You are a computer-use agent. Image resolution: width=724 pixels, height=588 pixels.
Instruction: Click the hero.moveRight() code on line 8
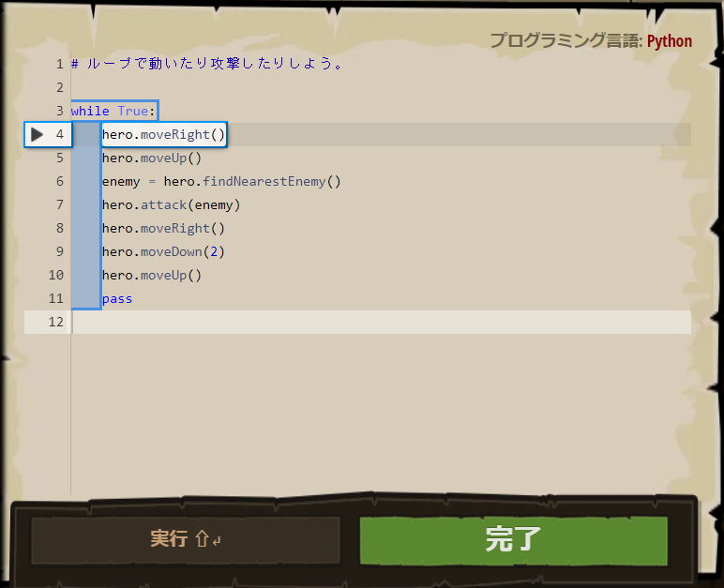coord(163,229)
